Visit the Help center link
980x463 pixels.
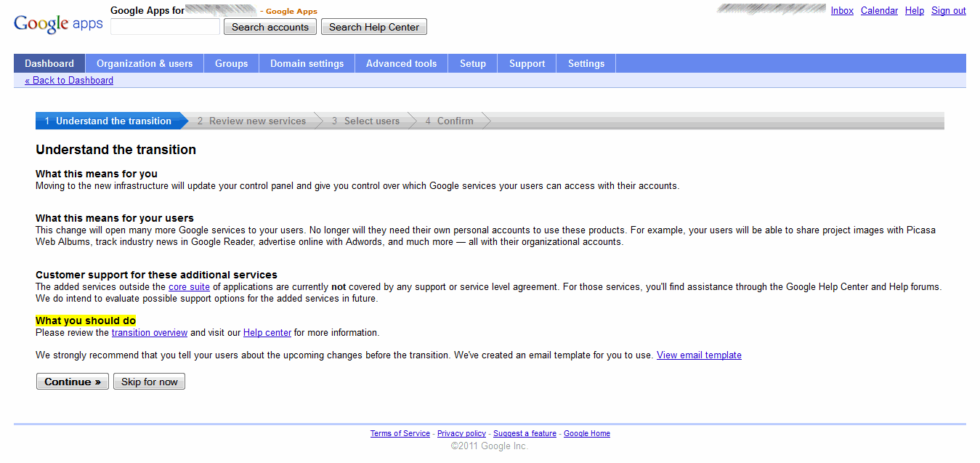click(x=267, y=333)
